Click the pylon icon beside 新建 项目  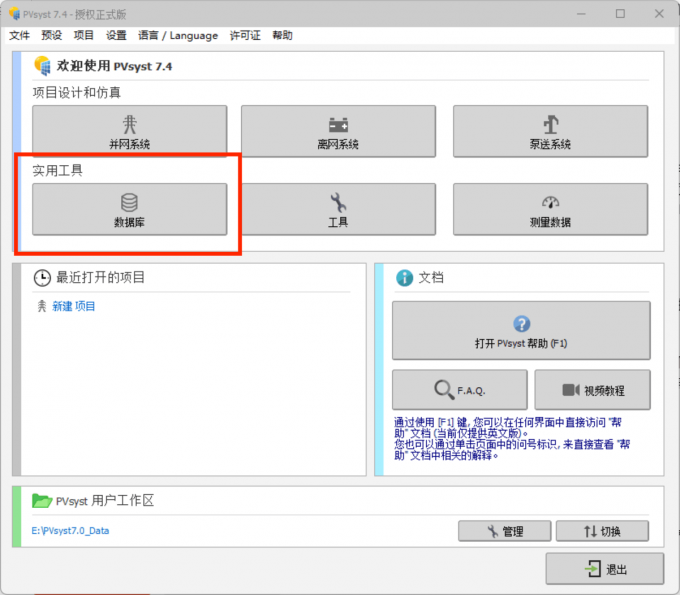click(42, 306)
